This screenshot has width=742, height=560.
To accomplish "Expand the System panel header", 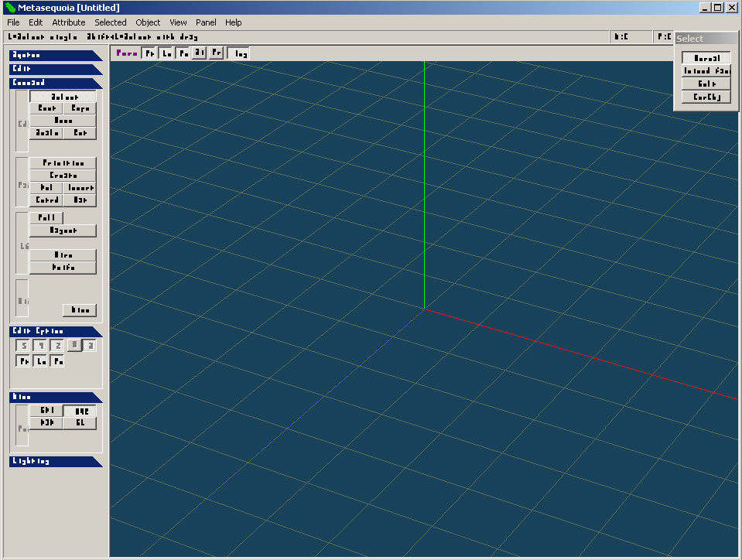I will (x=56, y=56).
